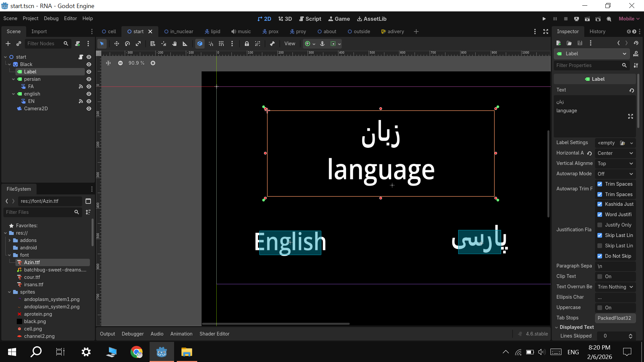Image resolution: width=644 pixels, height=362 pixels.
Task: Enable the Justify Only checkbox
Action: (x=600, y=225)
